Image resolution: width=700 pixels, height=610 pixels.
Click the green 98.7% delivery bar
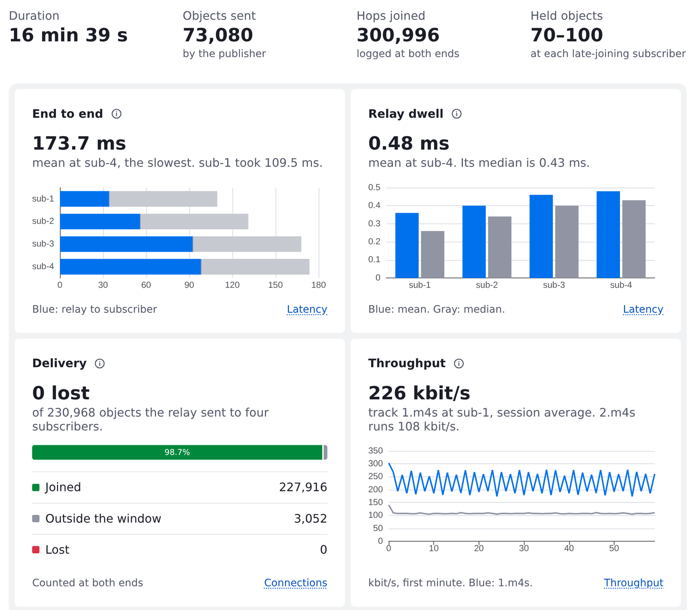pyautogui.click(x=177, y=452)
